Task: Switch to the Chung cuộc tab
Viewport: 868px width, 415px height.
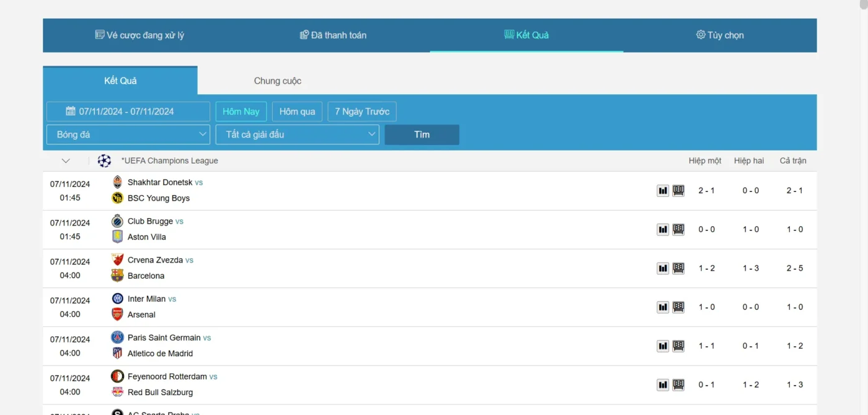Action: coord(277,81)
